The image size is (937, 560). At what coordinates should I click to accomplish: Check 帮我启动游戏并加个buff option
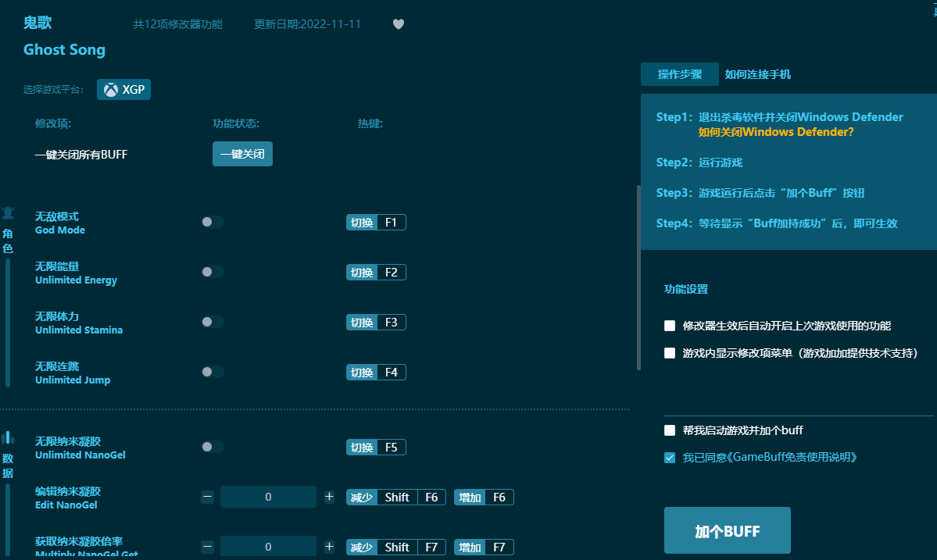(670, 430)
